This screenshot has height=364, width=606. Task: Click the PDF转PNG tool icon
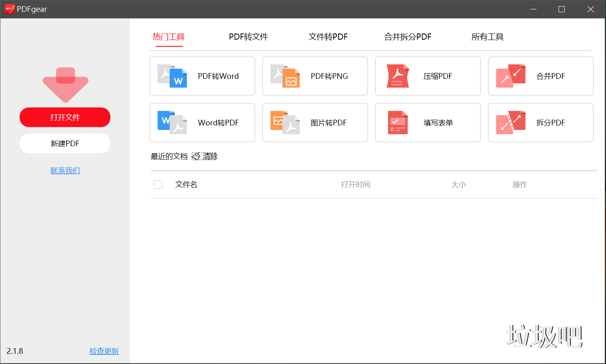[x=285, y=76]
